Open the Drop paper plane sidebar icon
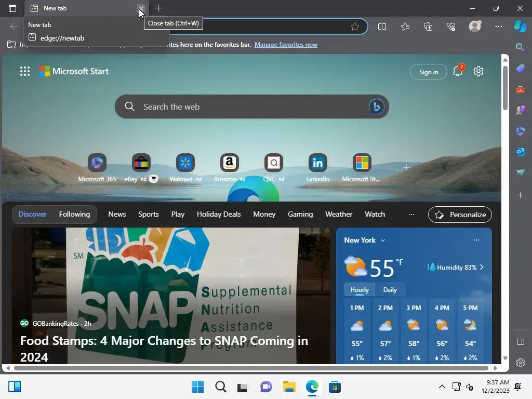The width and height of the screenshot is (532, 399). 521,172
